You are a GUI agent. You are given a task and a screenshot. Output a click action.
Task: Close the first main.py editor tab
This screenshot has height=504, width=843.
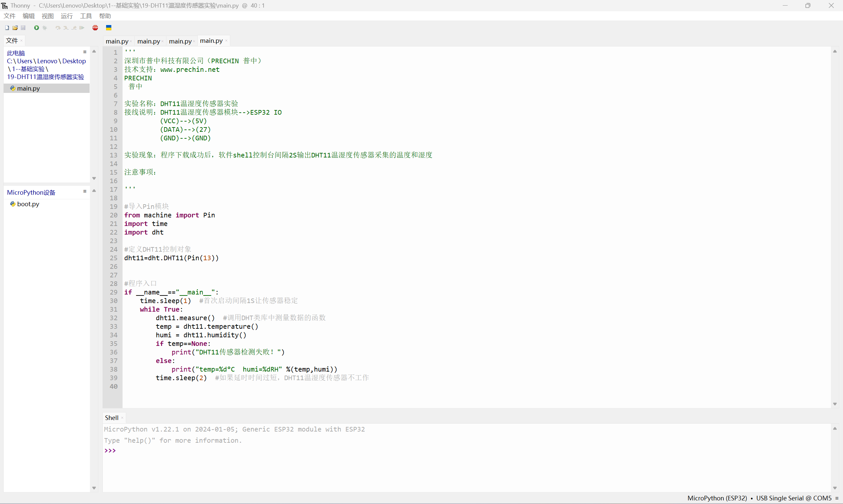pos(131,42)
